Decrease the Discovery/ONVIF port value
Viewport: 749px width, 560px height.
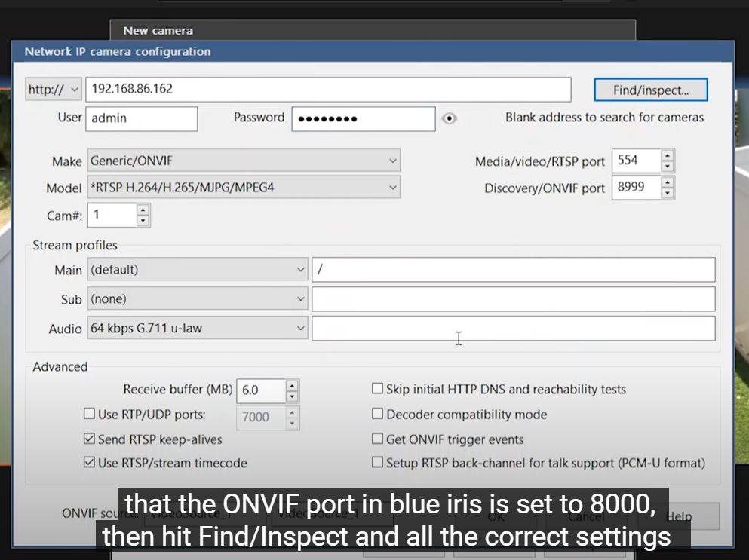tap(667, 193)
